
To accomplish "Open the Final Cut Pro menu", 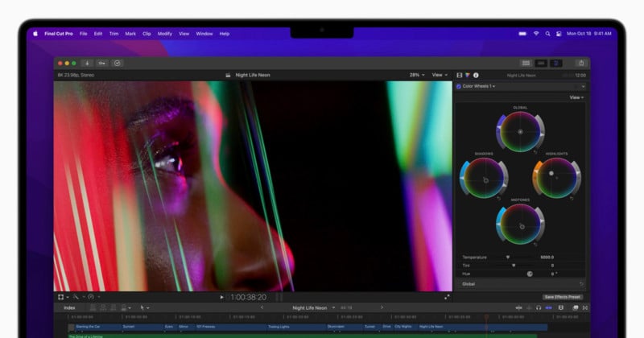I will tap(58, 34).
